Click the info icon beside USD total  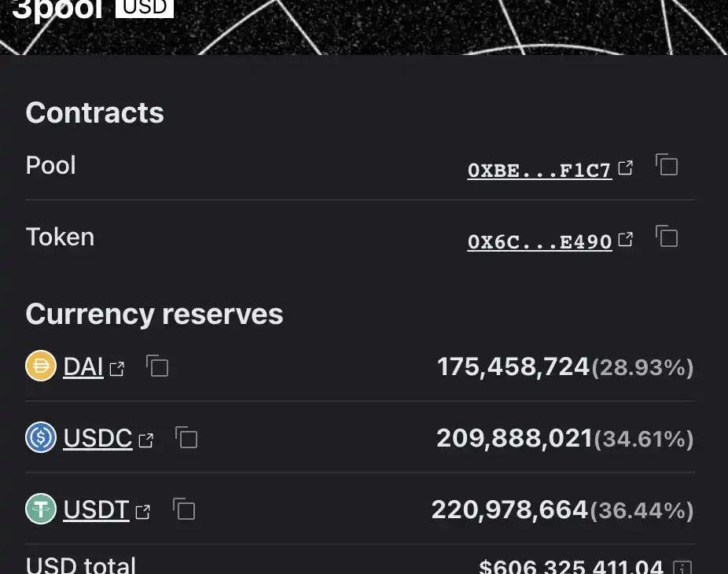683,567
